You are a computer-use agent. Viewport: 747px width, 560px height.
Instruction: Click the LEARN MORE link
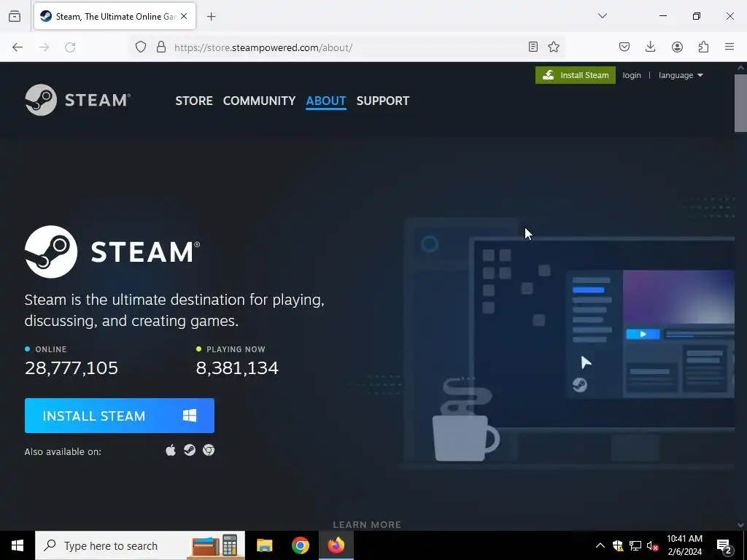click(x=367, y=524)
